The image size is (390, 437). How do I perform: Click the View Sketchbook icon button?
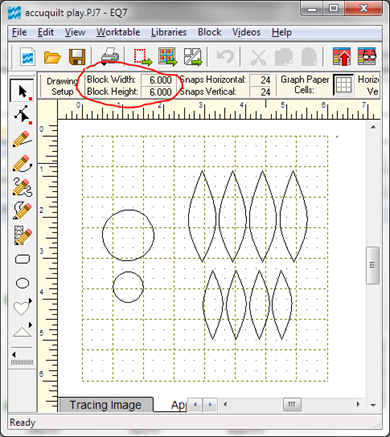[x=367, y=57]
